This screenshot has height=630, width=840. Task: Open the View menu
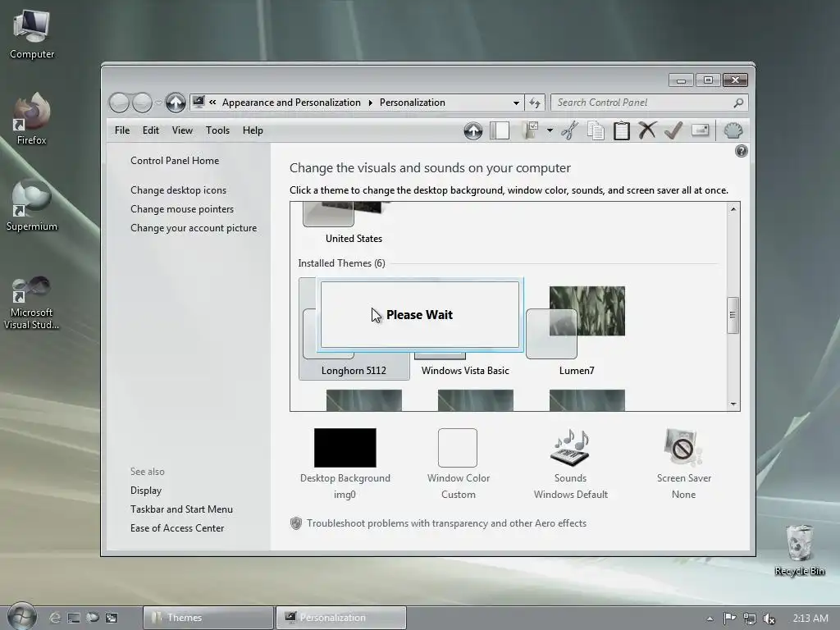coord(182,130)
